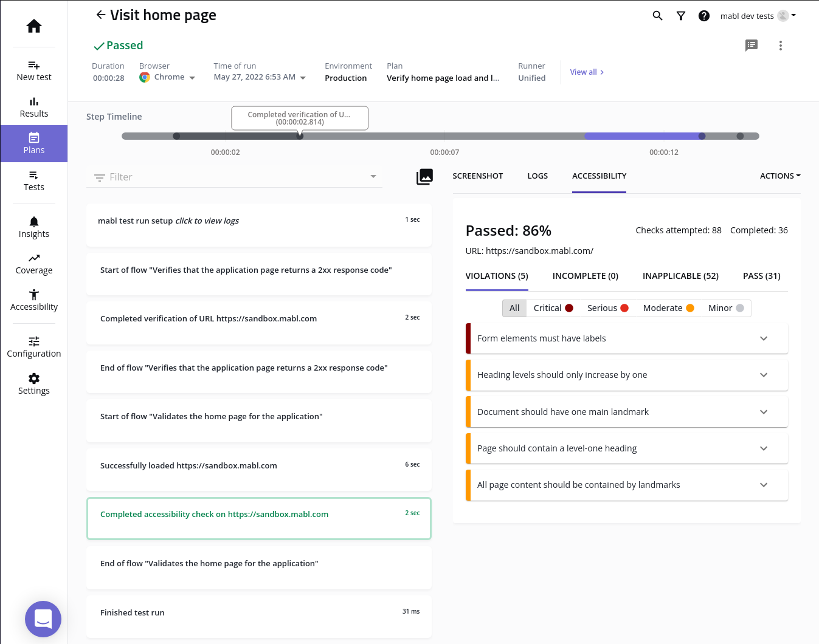Select the Completed verification of URL step
Screen dimensions: 819x644
click(x=259, y=323)
